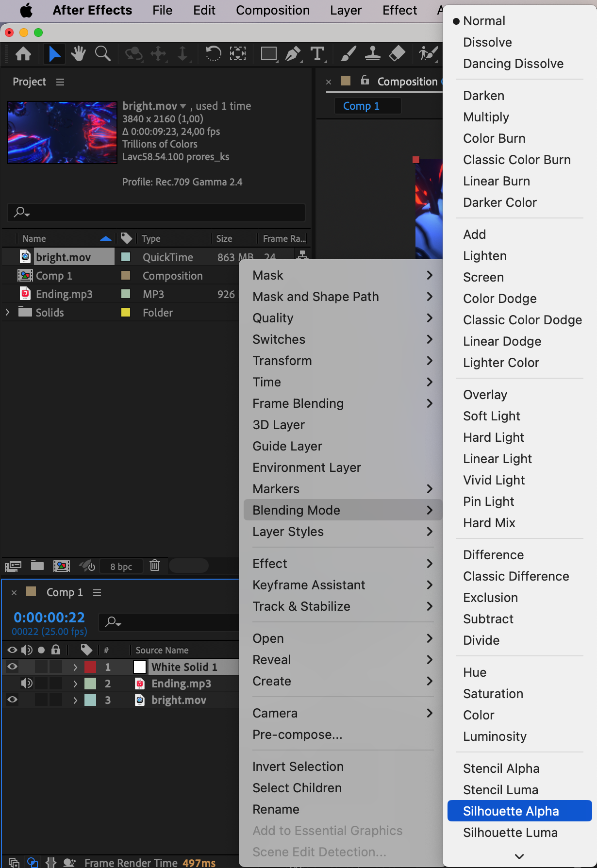The width and height of the screenshot is (597, 868).
Task: Click the 8 bpc color depth button
Action: [121, 566]
